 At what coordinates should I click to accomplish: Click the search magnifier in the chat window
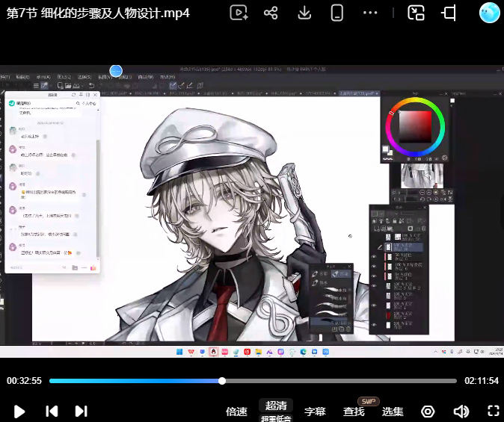pyautogui.click(x=78, y=103)
